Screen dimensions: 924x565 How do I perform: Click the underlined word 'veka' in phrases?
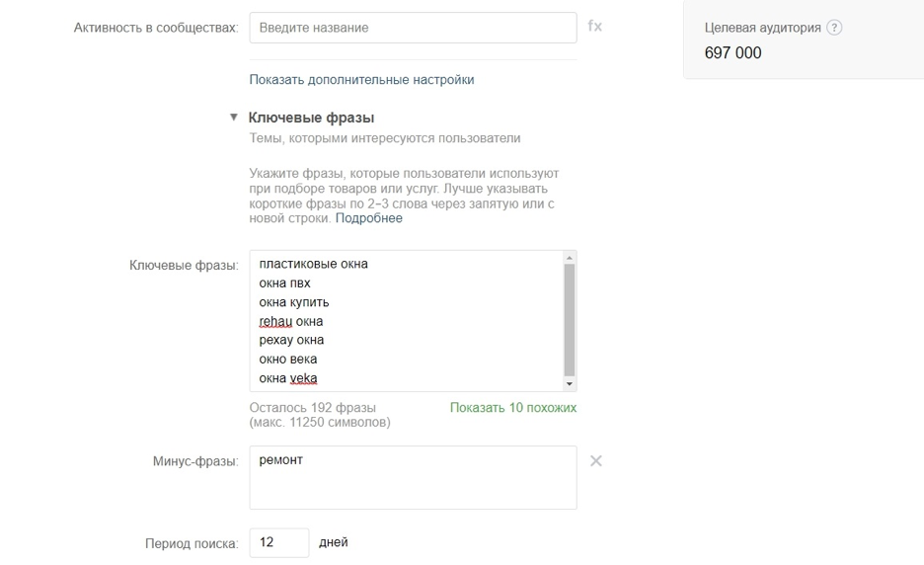click(x=304, y=378)
